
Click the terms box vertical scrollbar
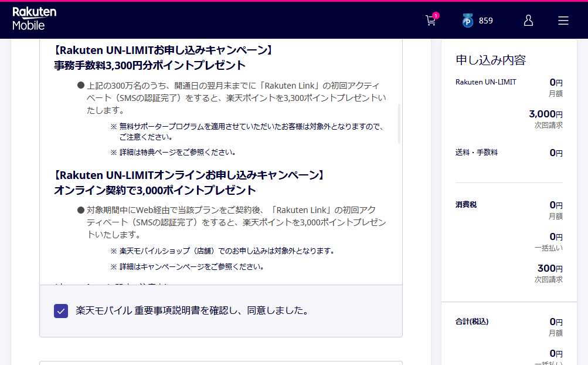[x=399, y=124]
